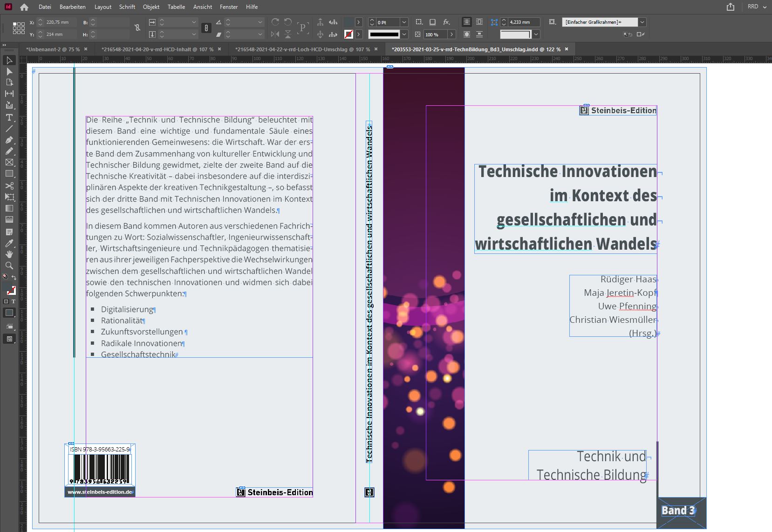Open the Datei menu
The width and height of the screenshot is (772, 532).
coord(45,7)
